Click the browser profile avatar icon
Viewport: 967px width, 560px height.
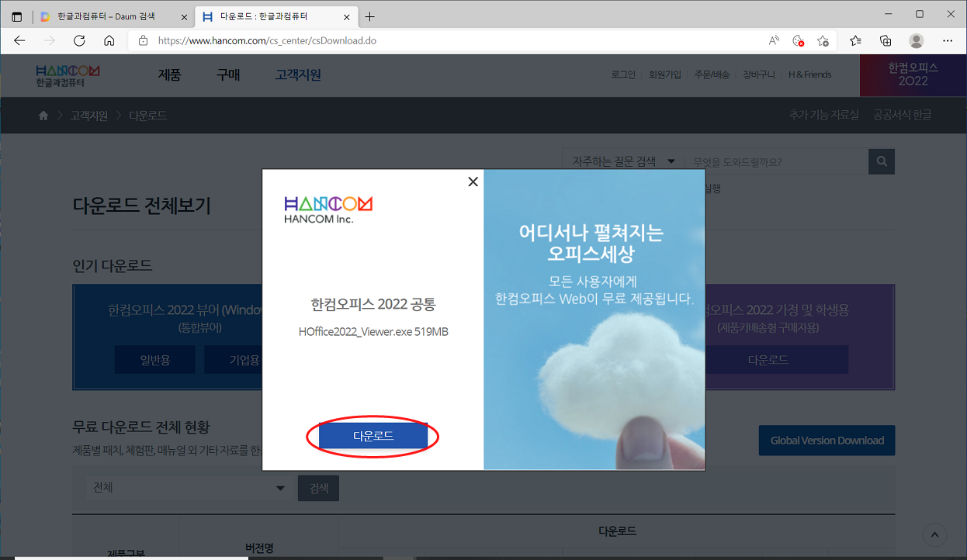(x=917, y=40)
